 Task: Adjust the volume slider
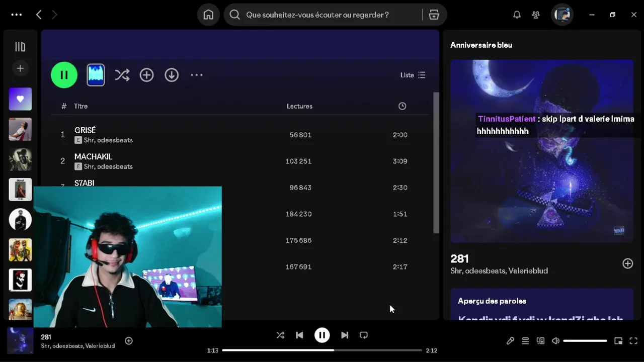click(x=585, y=341)
